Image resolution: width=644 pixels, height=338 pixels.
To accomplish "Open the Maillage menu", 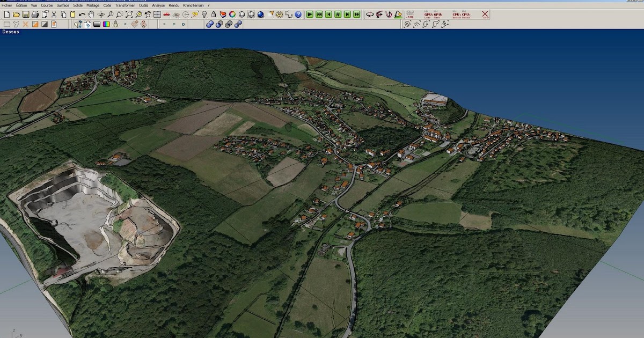I will 93,5.
